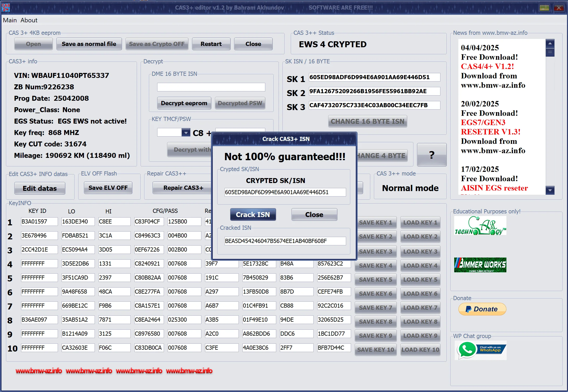The image size is (568, 392).
Task: Click Save as Crypto OFF button
Action: click(x=157, y=44)
